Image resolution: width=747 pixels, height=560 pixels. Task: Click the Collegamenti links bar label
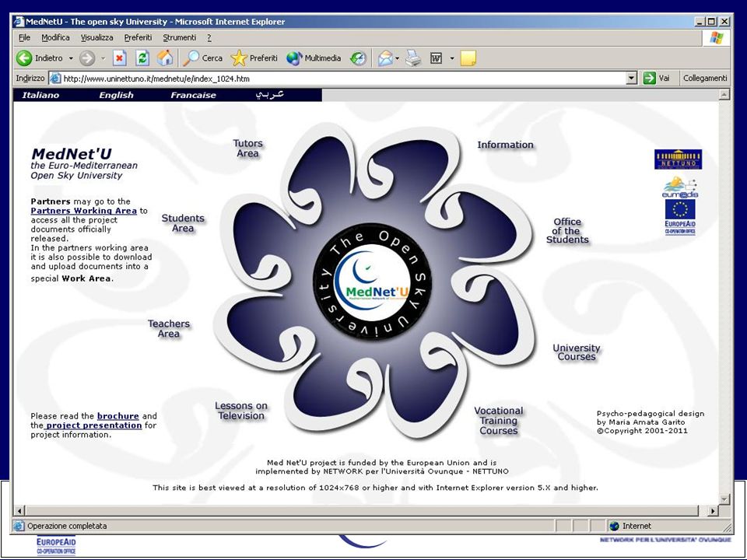click(x=705, y=78)
